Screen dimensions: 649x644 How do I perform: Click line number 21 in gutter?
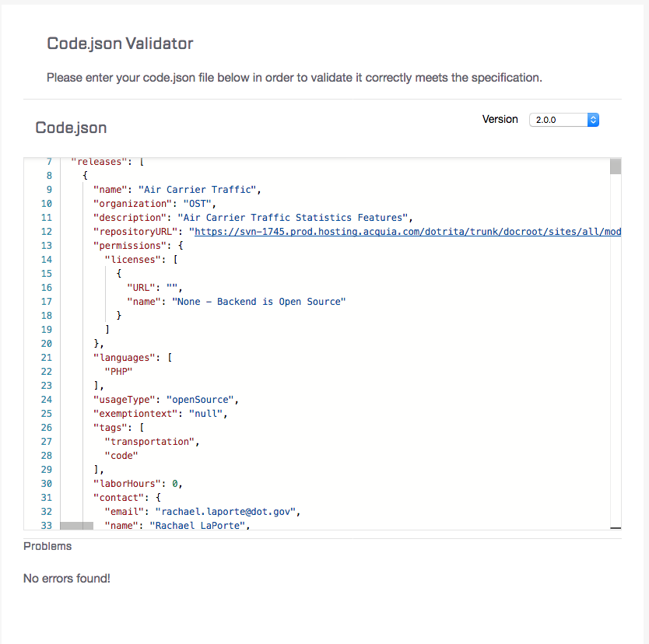pyautogui.click(x=47, y=358)
